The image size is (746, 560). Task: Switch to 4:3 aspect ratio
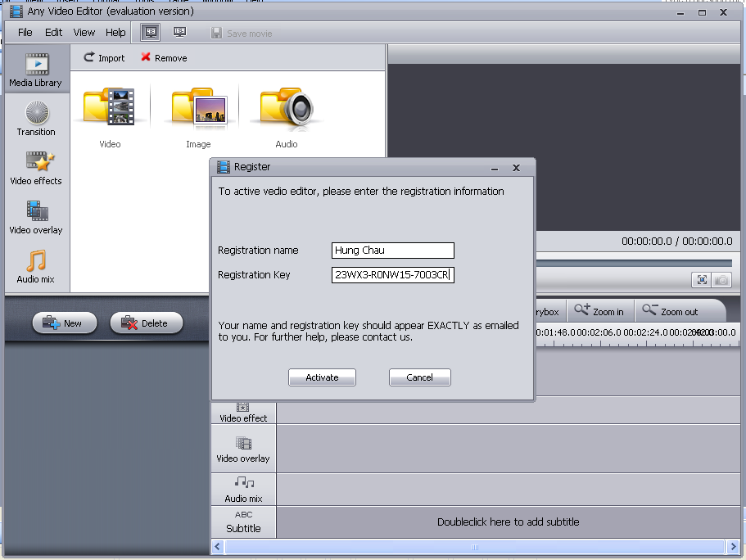pos(151,33)
